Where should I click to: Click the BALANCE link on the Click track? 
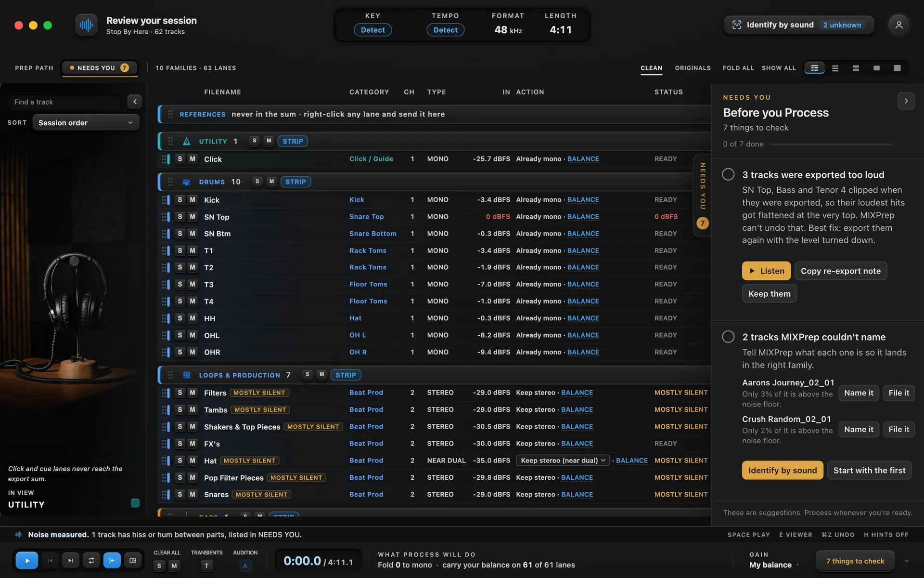click(583, 159)
